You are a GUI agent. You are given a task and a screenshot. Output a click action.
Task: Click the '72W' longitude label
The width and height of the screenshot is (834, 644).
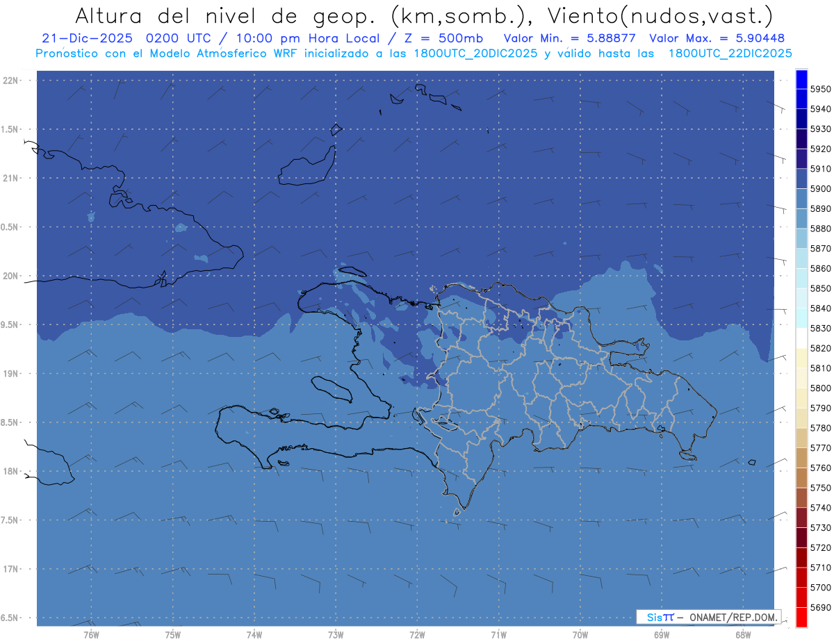click(418, 634)
